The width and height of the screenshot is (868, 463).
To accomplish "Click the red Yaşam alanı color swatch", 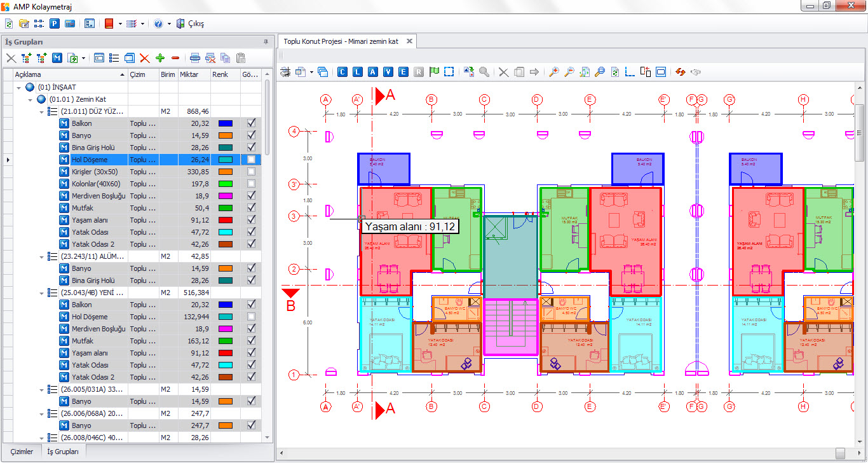I will pos(226,220).
